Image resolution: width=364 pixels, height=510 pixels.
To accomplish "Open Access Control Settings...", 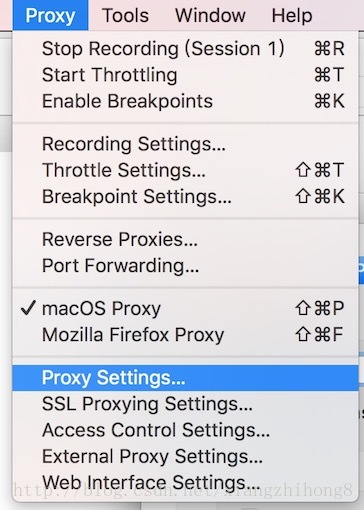I will click(185, 430).
